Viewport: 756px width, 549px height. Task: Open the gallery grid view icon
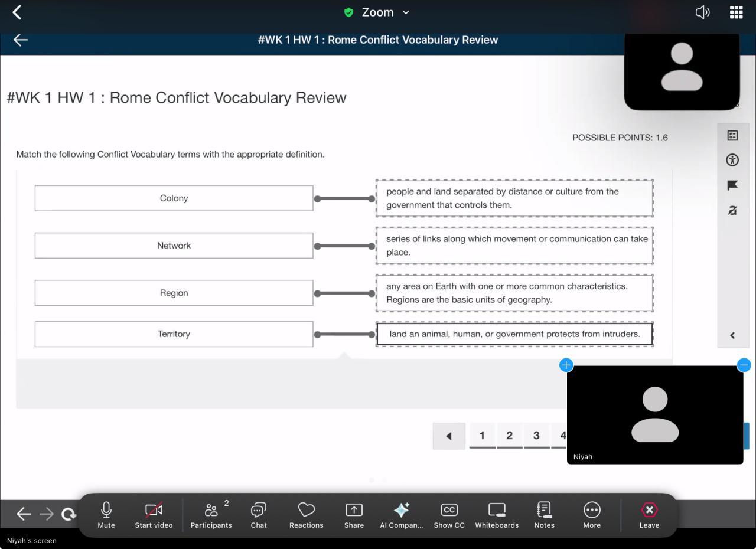pos(736,12)
